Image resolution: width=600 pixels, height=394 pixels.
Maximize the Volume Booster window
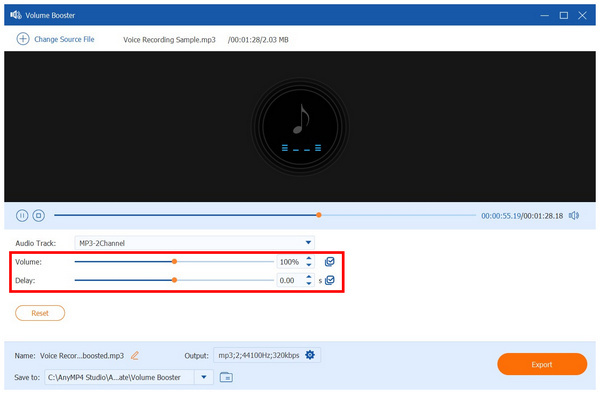[x=564, y=15]
